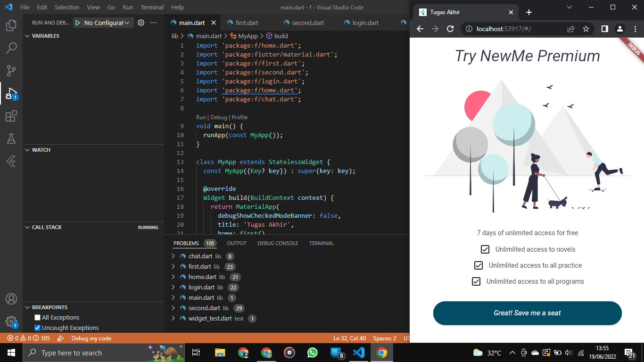
Task: Open Chrome side panel icon
Action: click(605, 29)
